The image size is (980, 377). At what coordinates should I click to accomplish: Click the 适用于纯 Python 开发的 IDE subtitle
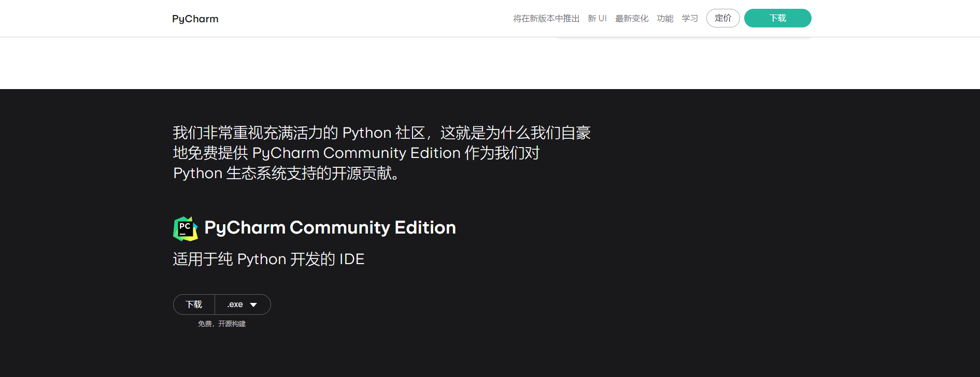coord(268,259)
